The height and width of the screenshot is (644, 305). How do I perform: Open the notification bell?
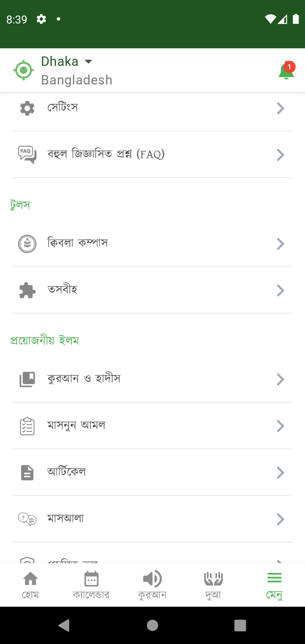pos(286,71)
